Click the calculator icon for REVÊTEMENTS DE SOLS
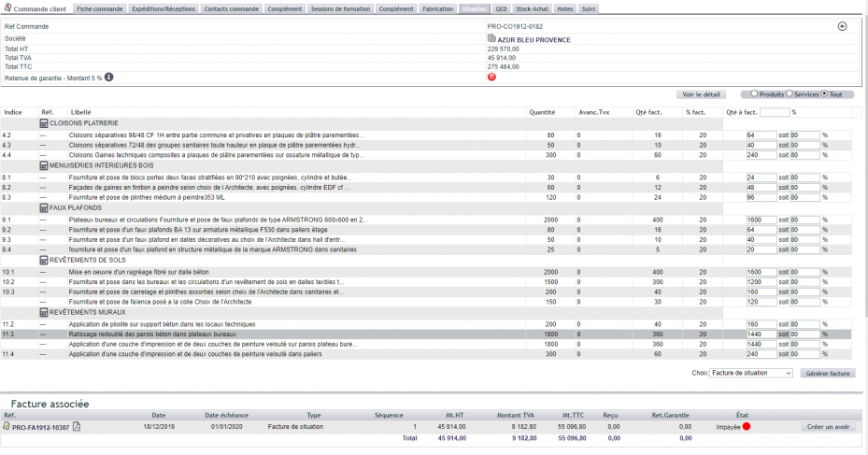 [x=44, y=260]
